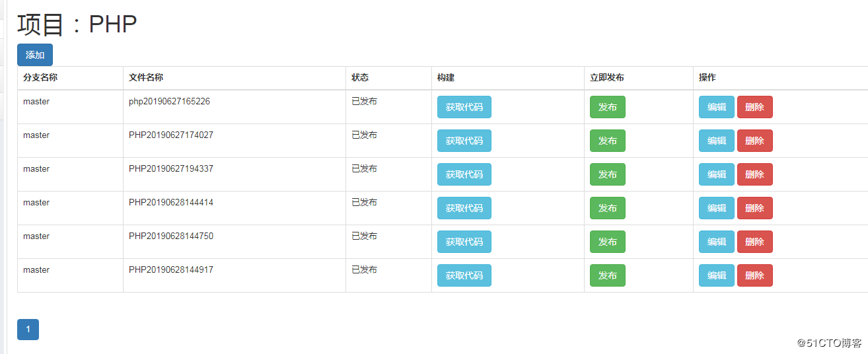Click 获取代码 for PHP20190628144414

tap(464, 208)
